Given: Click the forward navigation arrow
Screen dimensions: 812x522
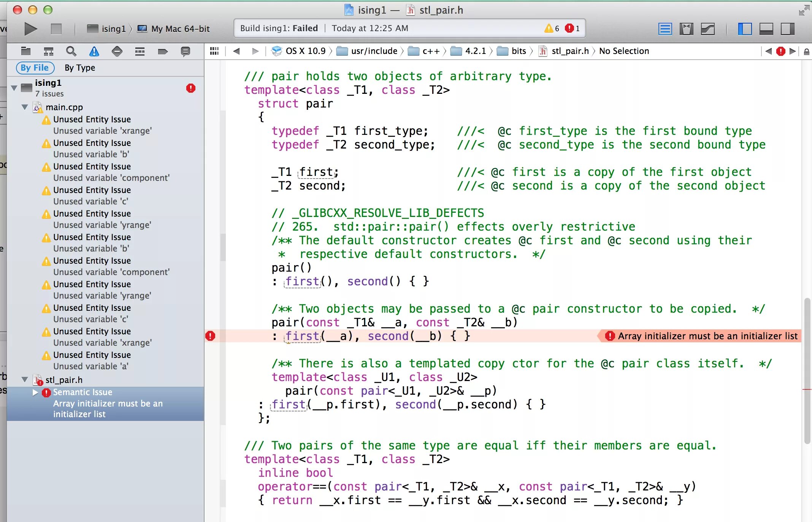Looking at the screenshot, I should (x=254, y=51).
